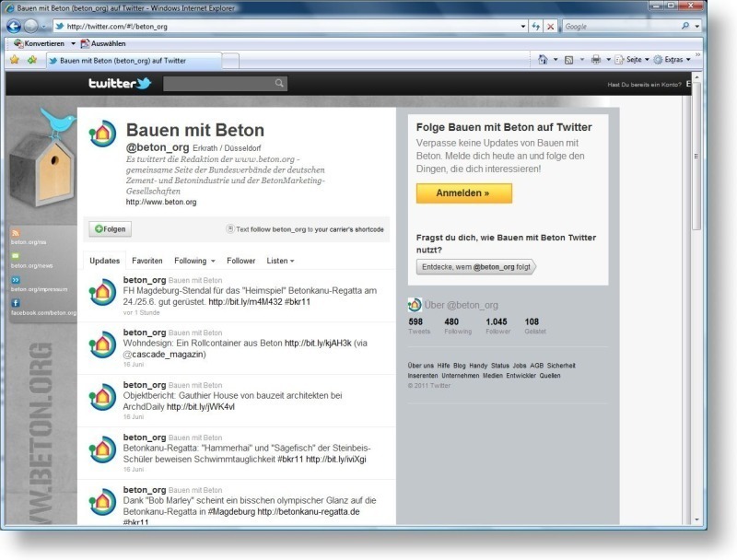Click the yellow Anmelden button

coord(464,193)
